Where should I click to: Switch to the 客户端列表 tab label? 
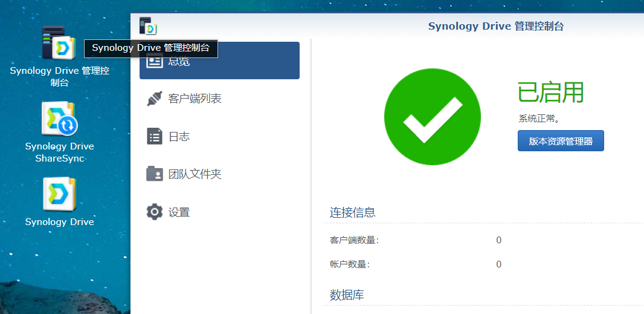[195, 99]
